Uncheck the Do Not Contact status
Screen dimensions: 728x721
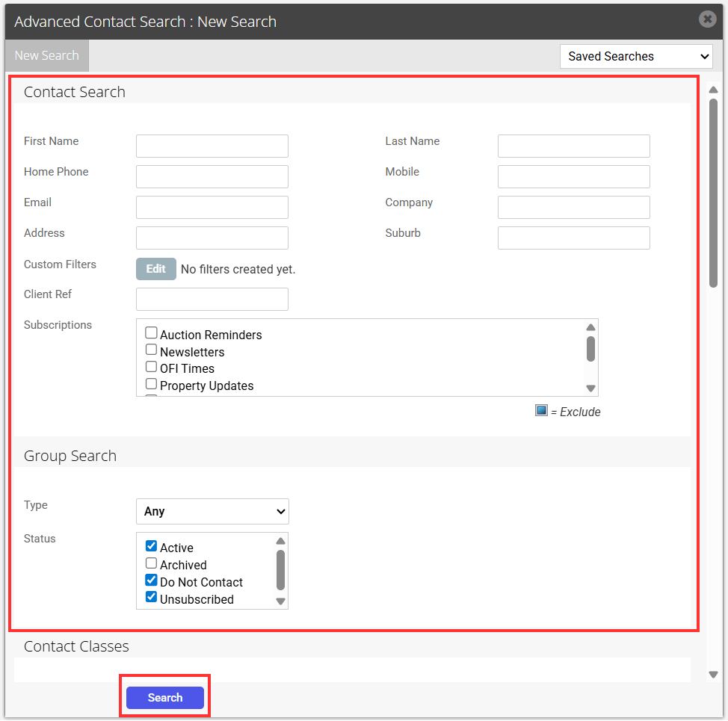[x=152, y=580]
